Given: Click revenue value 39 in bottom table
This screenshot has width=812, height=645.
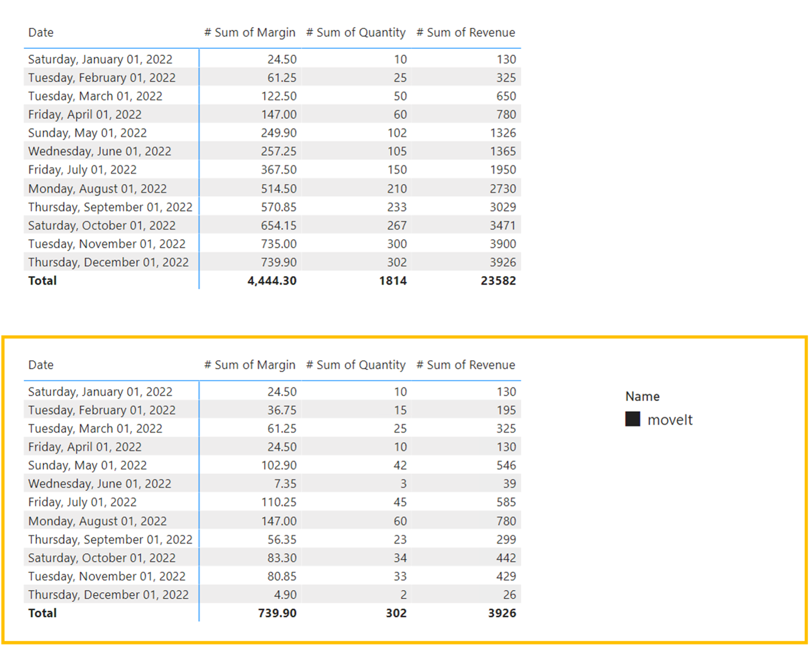Looking at the screenshot, I should [510, 483].
